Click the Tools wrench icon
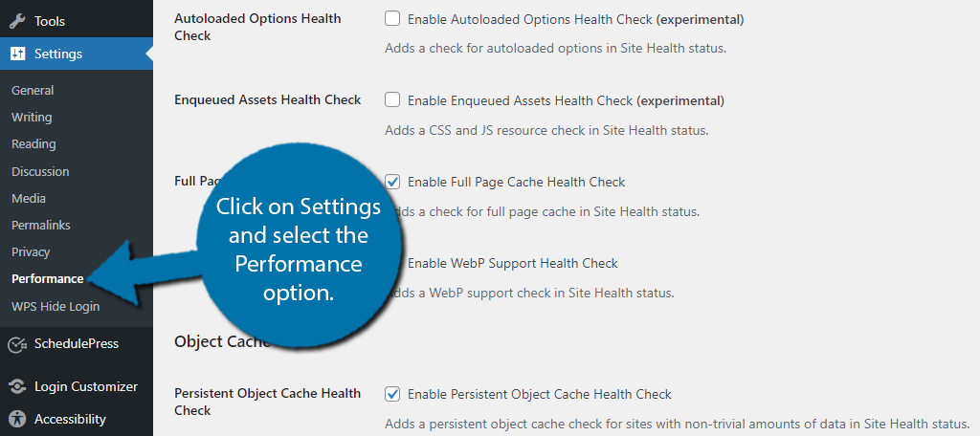This screenshot has height=436, width=980. [17, 21]
